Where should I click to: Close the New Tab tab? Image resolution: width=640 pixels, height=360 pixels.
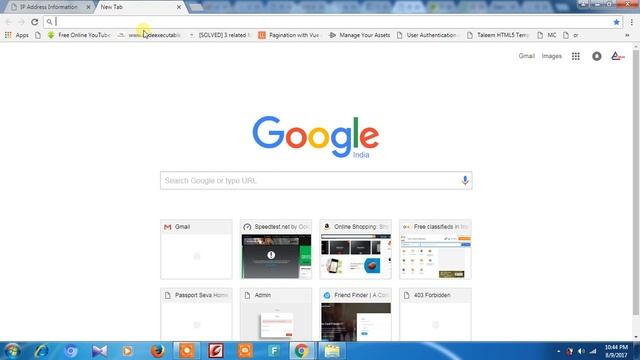pos(179,7)
